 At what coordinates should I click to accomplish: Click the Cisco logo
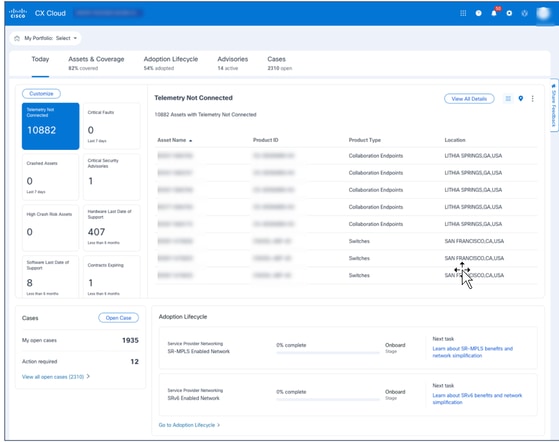point(18,13)
